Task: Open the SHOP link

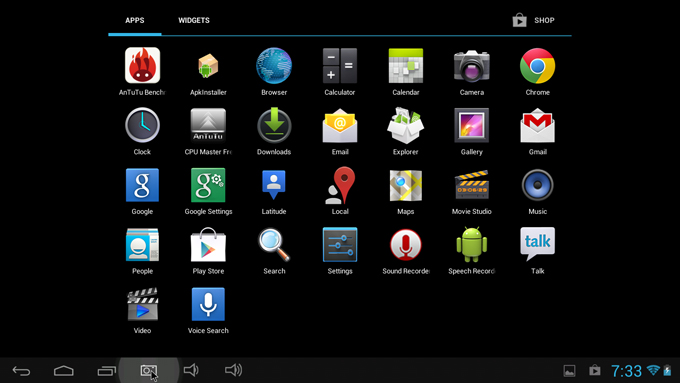Action: [x=533, y=20]
